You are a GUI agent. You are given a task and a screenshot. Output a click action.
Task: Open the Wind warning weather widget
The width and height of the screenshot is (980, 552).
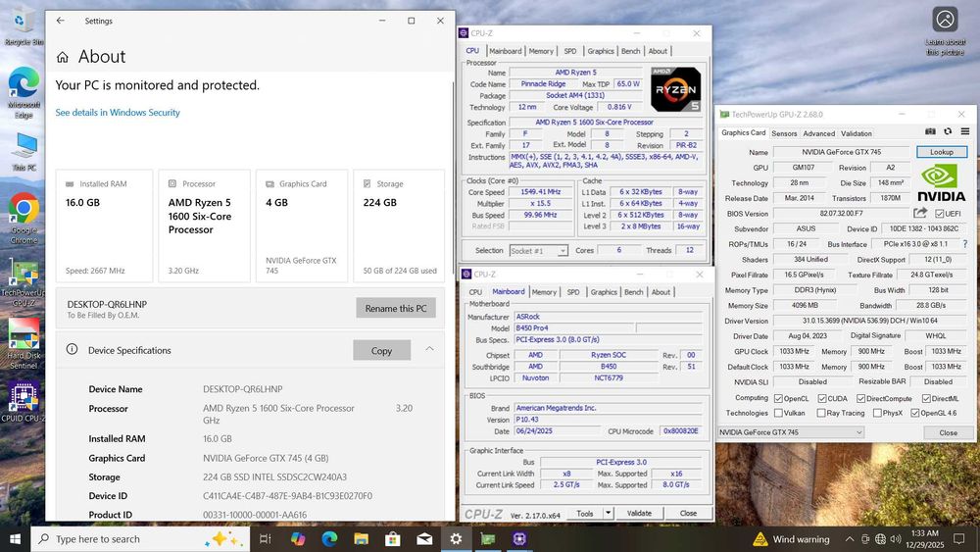click(x=791, y=539)
